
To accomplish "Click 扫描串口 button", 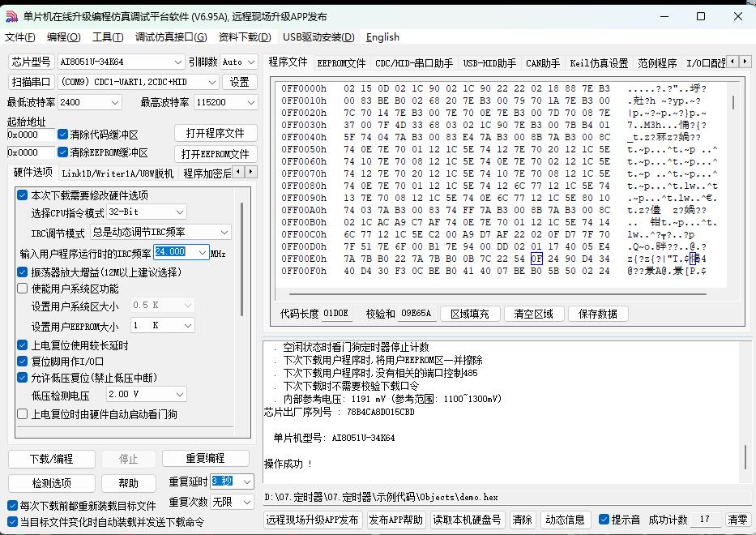I will 32,82.
